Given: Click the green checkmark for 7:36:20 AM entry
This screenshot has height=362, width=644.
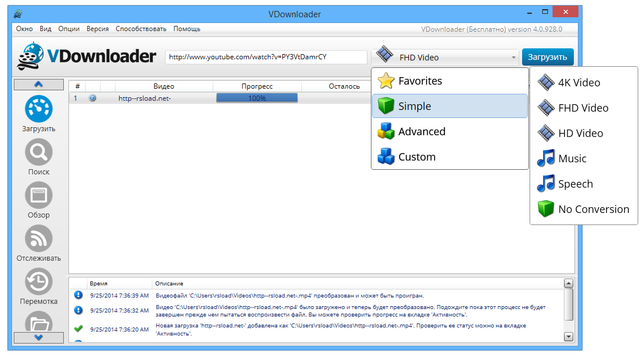Looking at the screenshot, I should 78,329.
